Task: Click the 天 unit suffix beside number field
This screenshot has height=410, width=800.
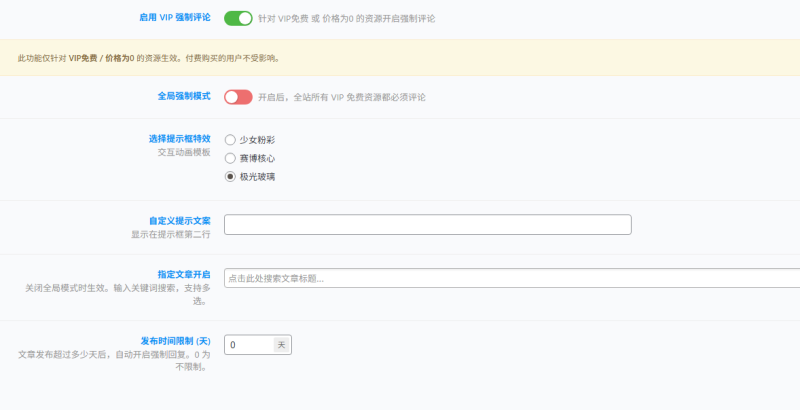Action: click(282, 345)
